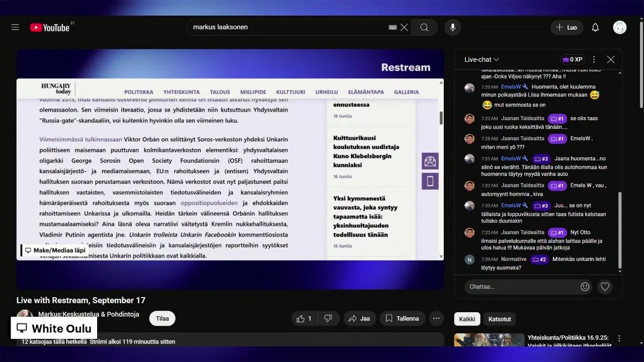The width and height of the screenshot is (644, 362).
Task: Open emoji picker in chat input
Action: coord(585,287)
